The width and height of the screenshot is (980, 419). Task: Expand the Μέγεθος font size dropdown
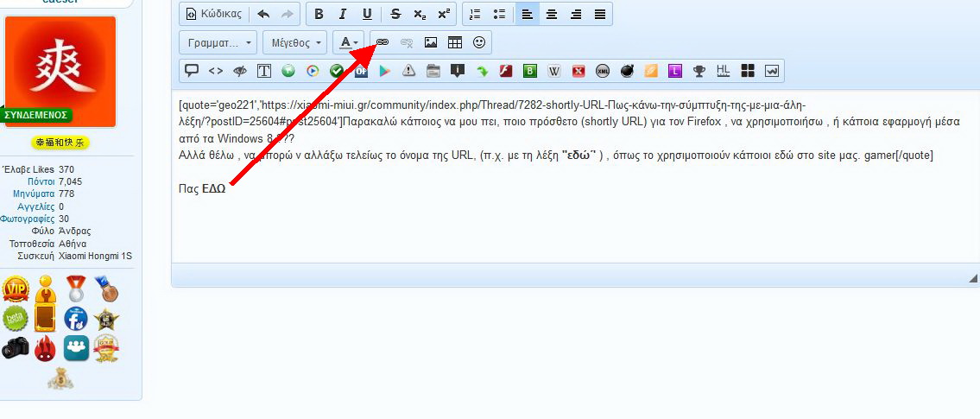click(297, 42)
